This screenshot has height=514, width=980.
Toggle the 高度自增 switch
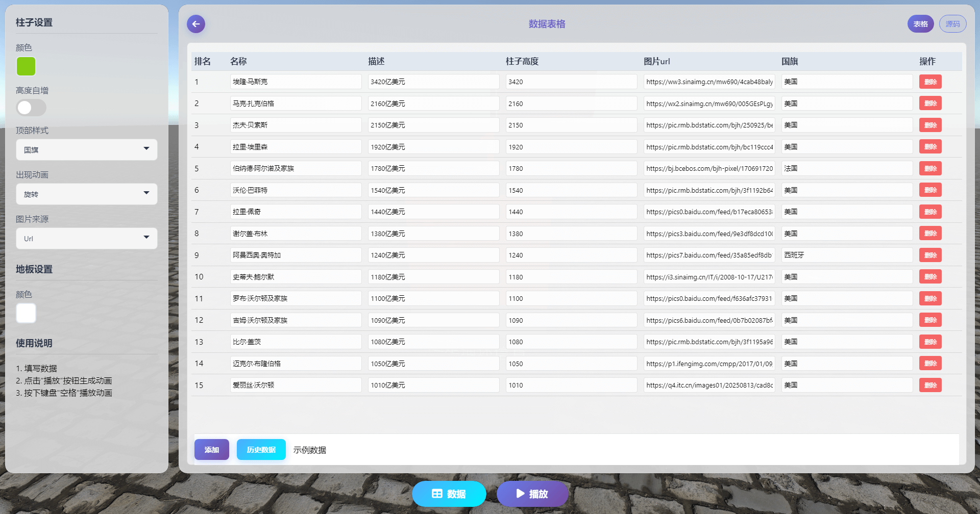(31, 108)
